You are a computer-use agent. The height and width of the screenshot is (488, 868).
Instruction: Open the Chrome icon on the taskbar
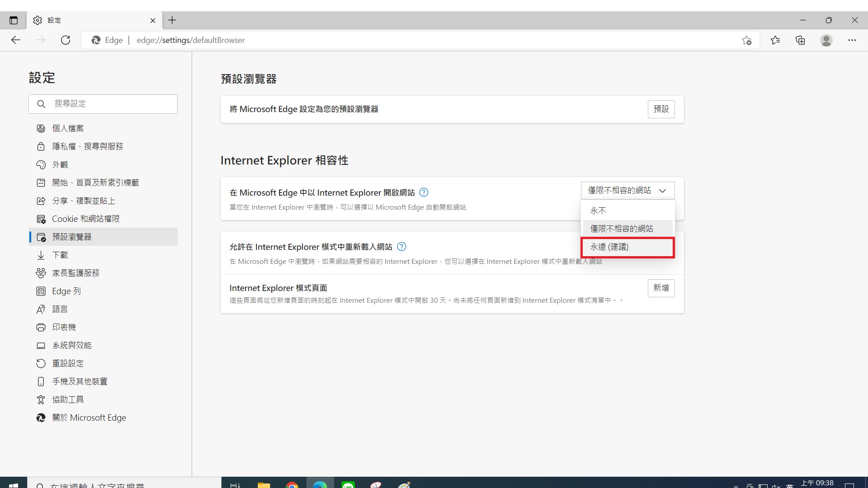pos(292,484)
